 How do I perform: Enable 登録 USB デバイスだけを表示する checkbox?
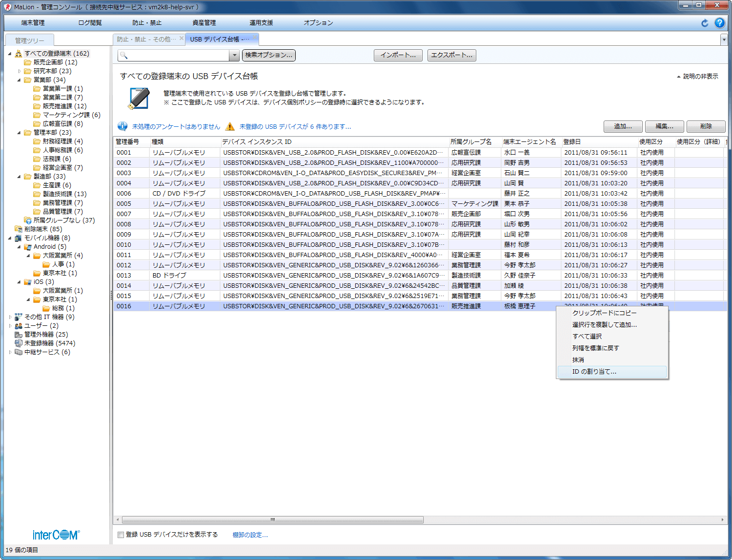tap(121, 535)
